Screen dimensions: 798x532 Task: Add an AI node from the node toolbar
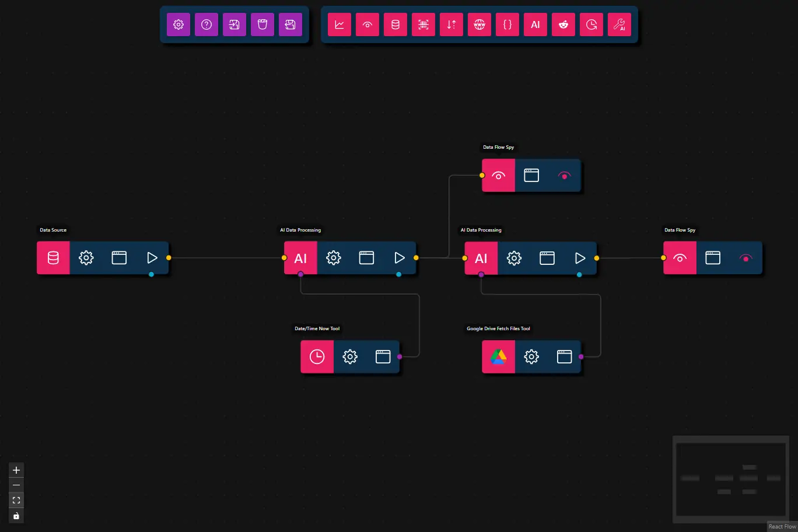535,24
